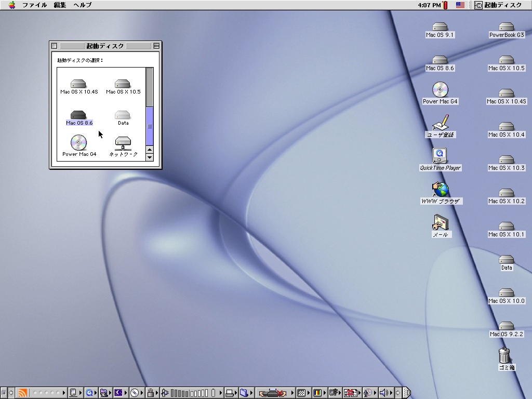Open media bay eject module in Control Strip
Viewport: 532px width, 399px height.
(275, 393)
